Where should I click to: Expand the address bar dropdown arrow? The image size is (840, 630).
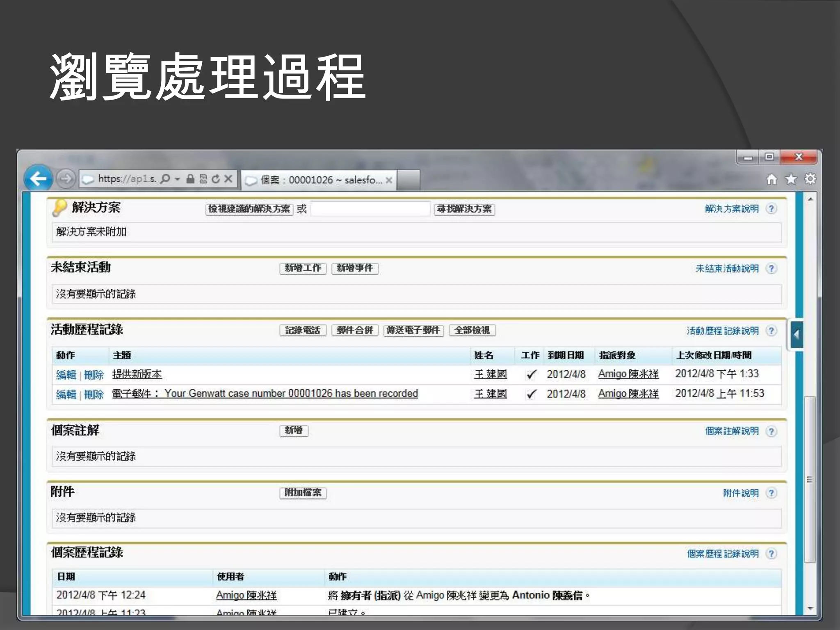pyautogui.click(x=178, y=179)
